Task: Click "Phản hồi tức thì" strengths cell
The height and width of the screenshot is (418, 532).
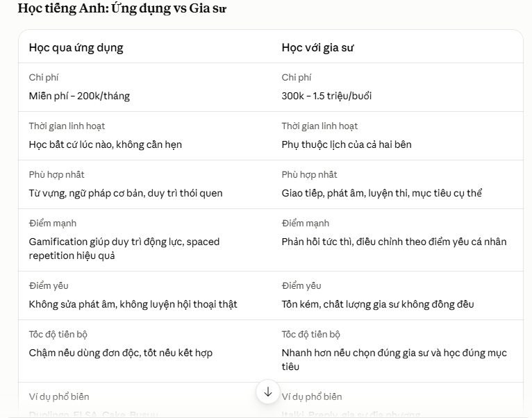Action: [394, 242]
